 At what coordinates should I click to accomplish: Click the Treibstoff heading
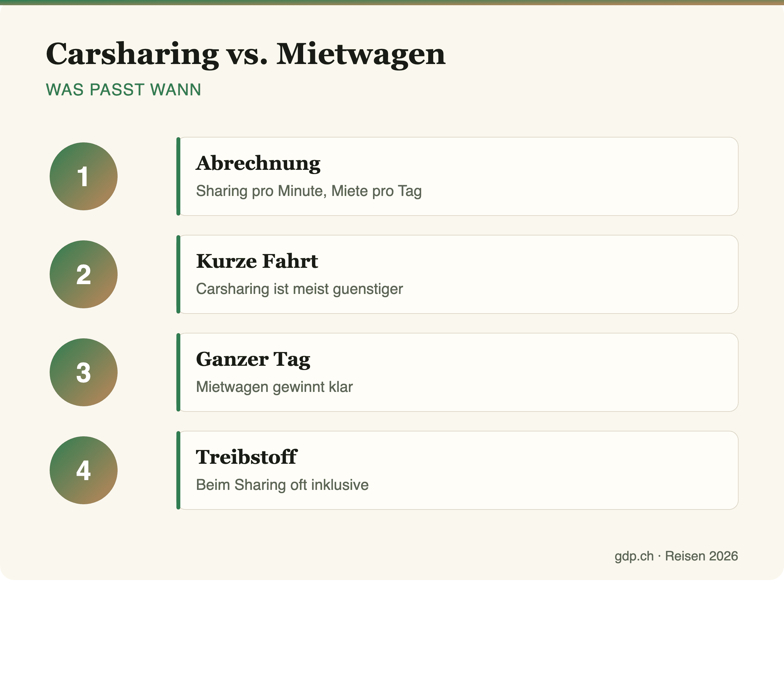point(246,457)
